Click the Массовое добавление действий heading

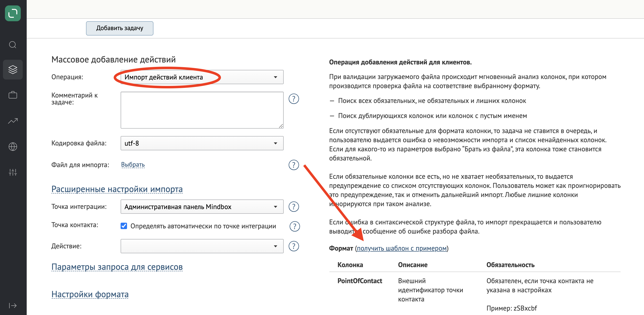(x=113, y=60)
